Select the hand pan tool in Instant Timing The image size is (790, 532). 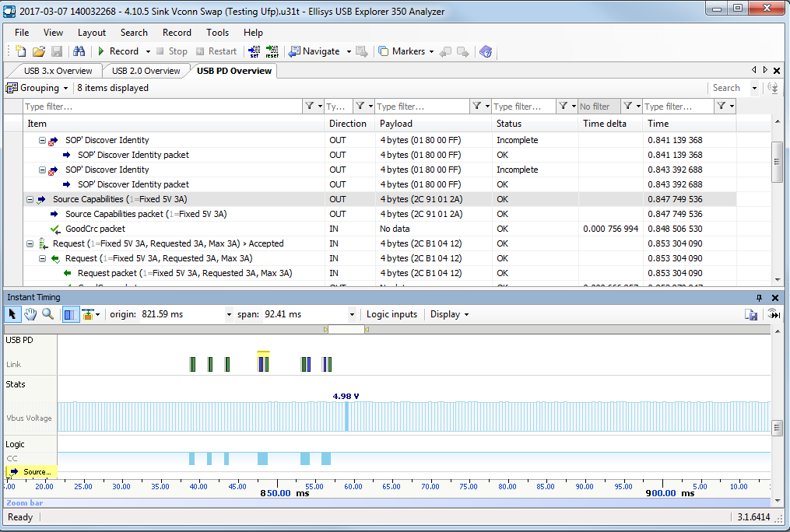pos(30,313)
